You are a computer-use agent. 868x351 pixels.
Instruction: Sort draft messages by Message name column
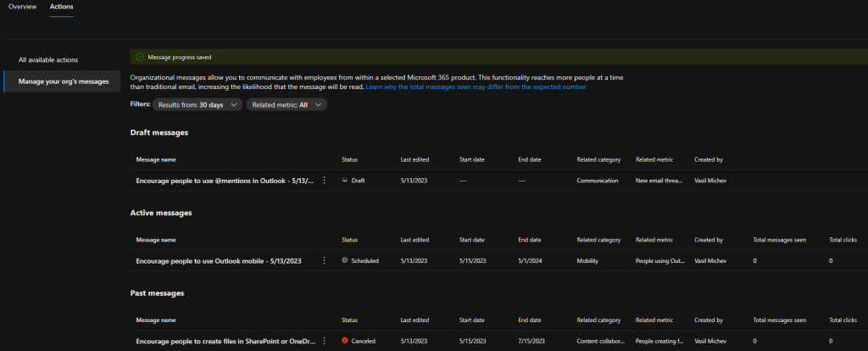click(155, 159)
